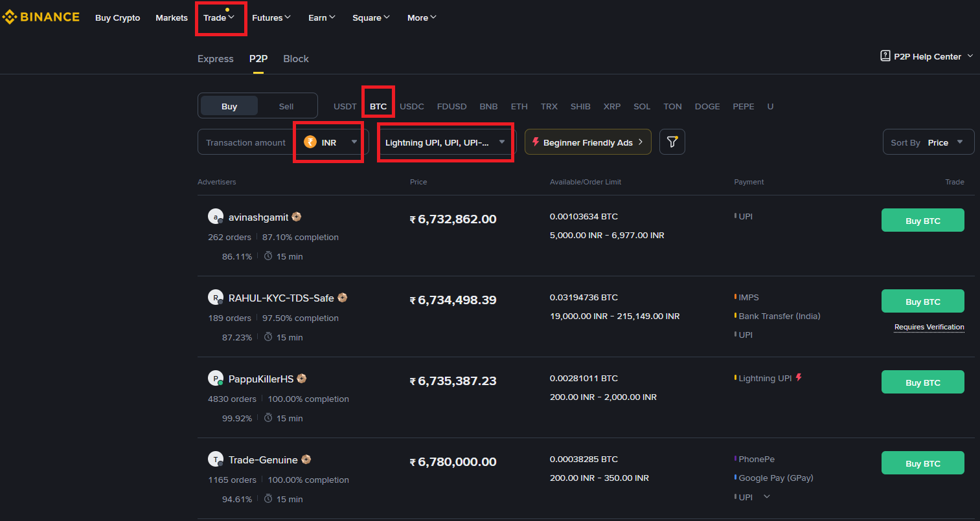The height and width of the screenshot is (521, 980).
Task: Open Beginner Friendly Ads button
Action: pos(588,142)
